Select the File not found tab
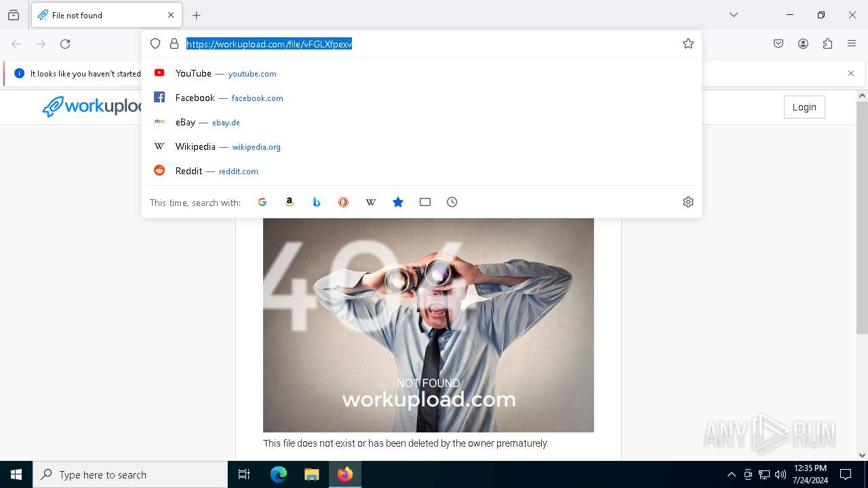Viewport: 868px width, 488px height. click(106, 15)
